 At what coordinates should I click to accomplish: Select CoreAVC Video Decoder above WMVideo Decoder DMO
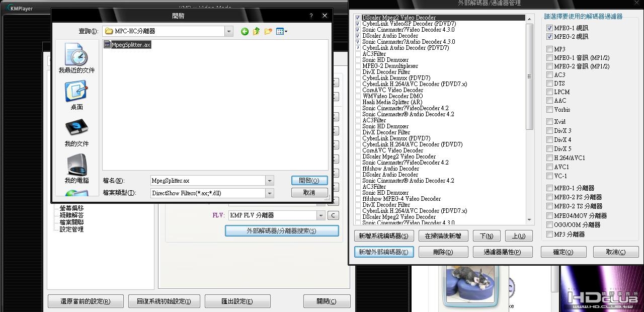pyautogui.click(x=393, y=90)
